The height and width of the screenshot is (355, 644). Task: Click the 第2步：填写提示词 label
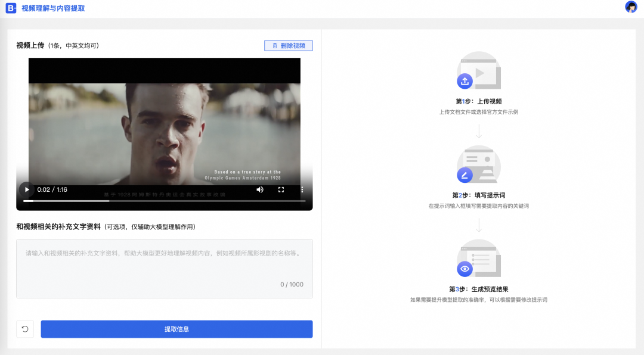(x=478, y=195)
